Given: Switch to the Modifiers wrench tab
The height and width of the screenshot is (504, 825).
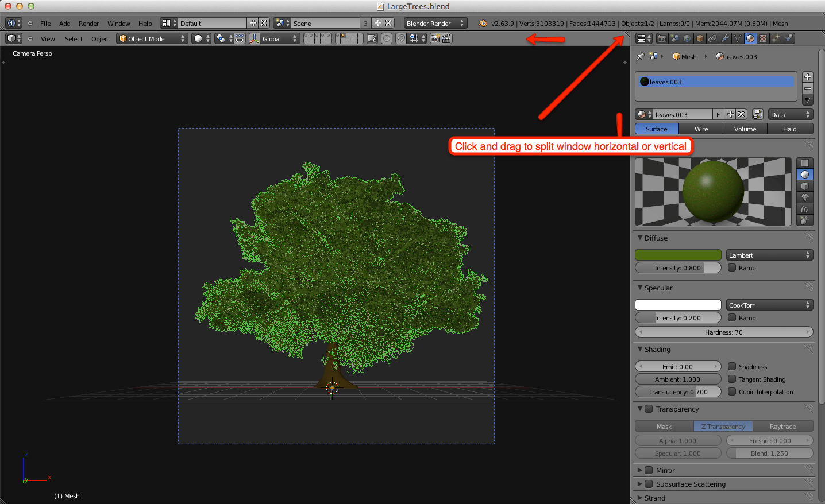Looking at the screenshot, I should click(x=725, y=38).
